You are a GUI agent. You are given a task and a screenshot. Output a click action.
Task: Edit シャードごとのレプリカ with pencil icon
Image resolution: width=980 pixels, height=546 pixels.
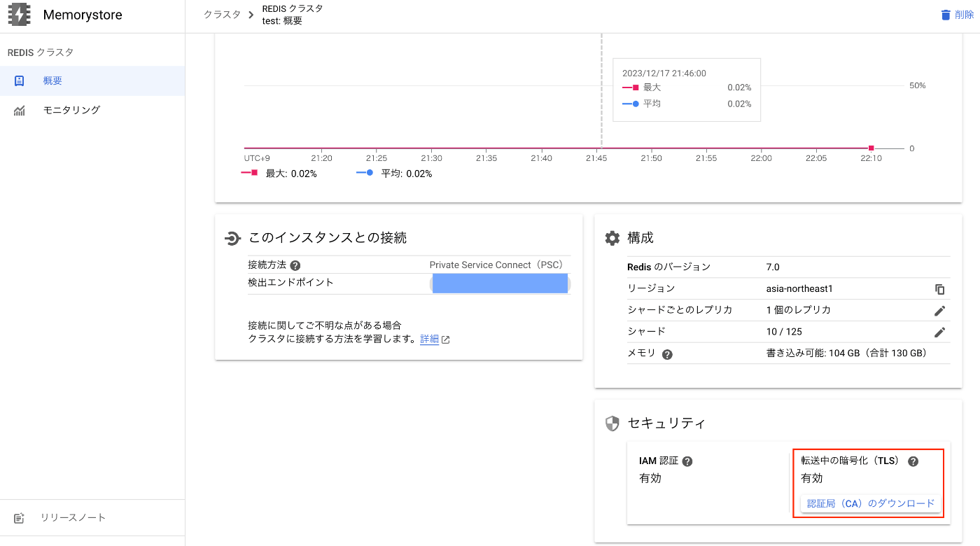pyautogui.click(x=940, y=310)
